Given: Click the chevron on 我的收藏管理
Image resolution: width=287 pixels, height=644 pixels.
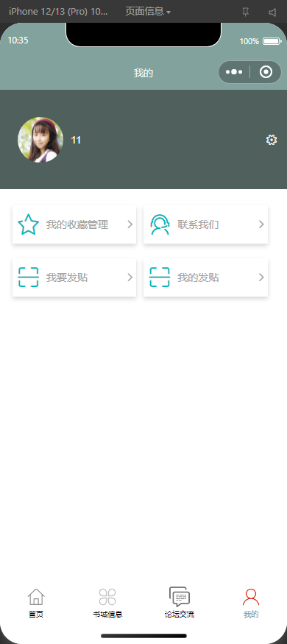Looking at the screenshot, I should (x=130, y=224).
